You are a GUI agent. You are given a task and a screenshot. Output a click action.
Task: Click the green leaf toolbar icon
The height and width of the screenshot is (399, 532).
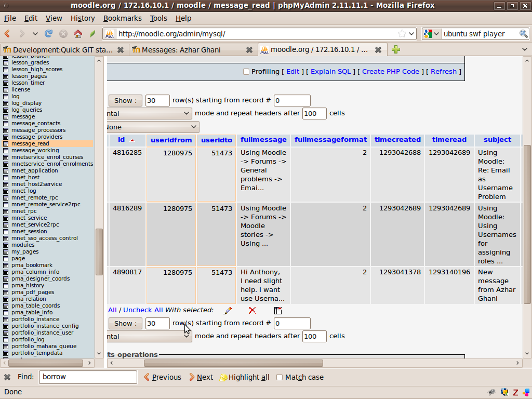click(x=92, y=34)
